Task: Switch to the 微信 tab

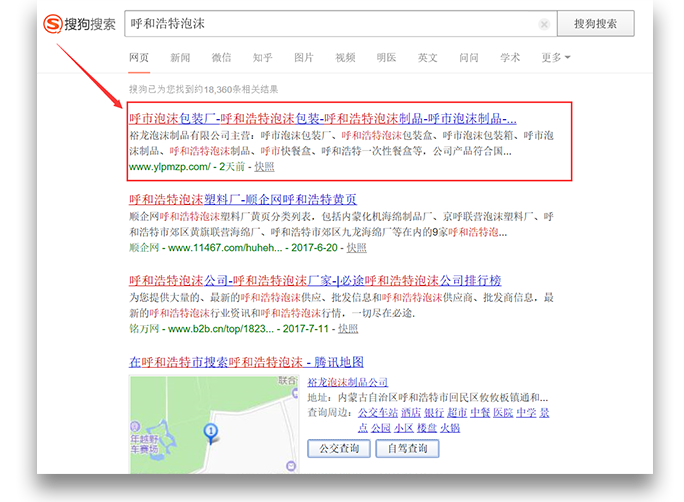Action: pos(221,58)
